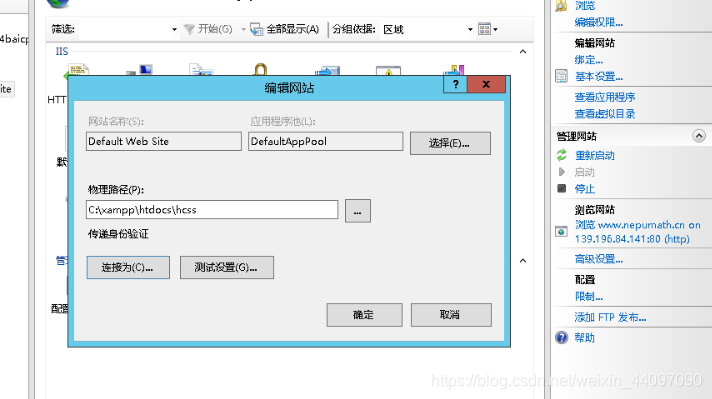The width and height of the screenshot is (712, 399).
Task: Click the Select (选择) application pool button
Action: [x=450, y=143]
